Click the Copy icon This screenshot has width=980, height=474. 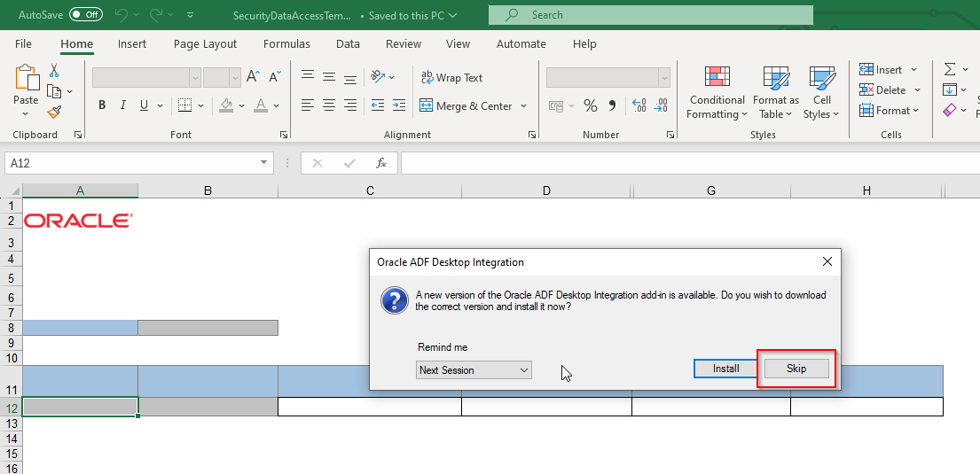[x=54, y=91]
